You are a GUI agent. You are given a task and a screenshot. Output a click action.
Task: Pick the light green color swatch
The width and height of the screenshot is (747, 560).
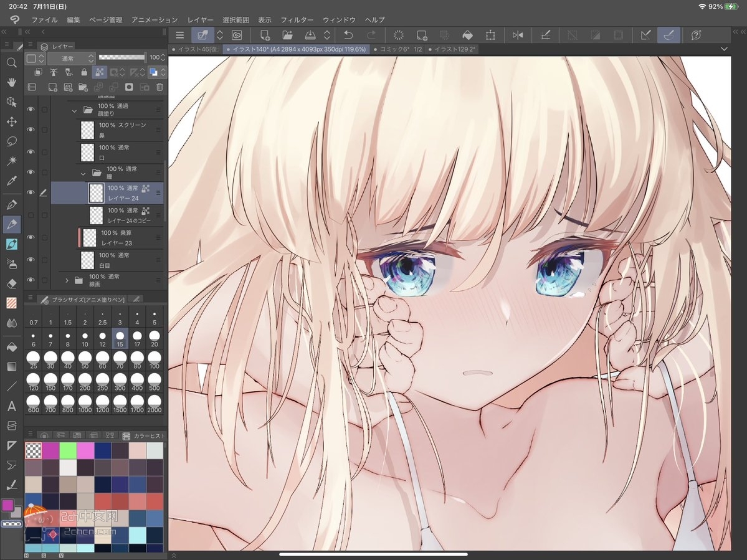[x=68, y=450]
